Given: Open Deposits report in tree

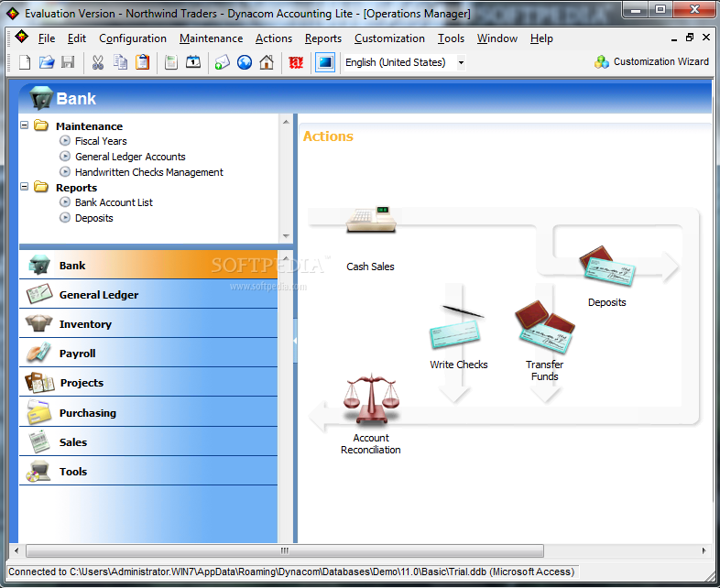Looking at the screenshot, I should pyautogui.click(x=93, y=218).
